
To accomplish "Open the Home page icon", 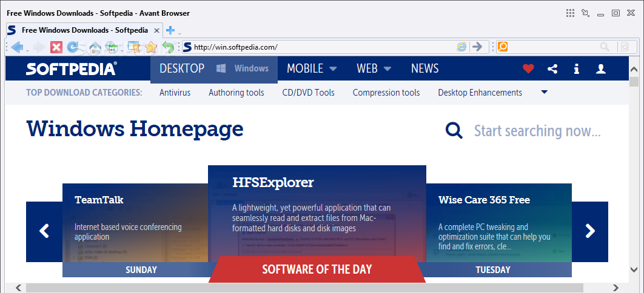I will [x=95, y=48].
